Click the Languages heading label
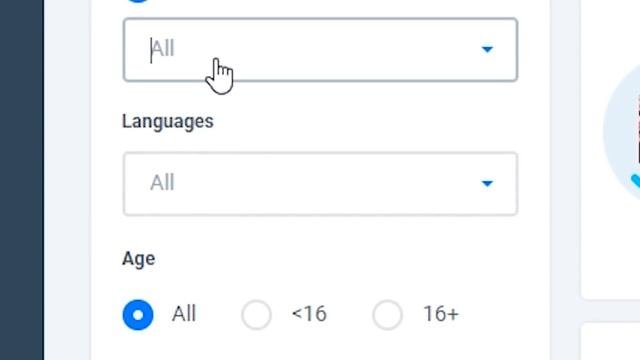The image size is (640, 360). [168, 122]
